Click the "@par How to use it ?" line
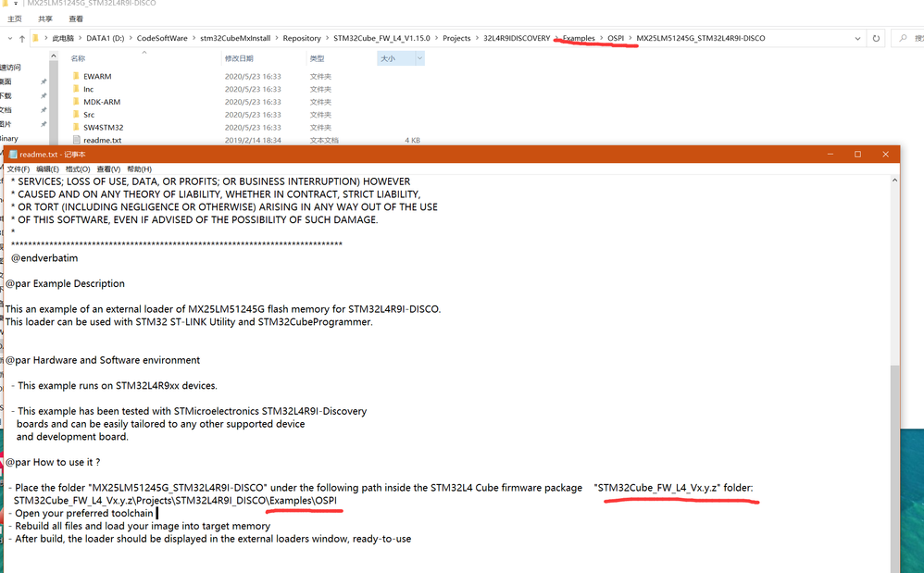 point(53,462)
